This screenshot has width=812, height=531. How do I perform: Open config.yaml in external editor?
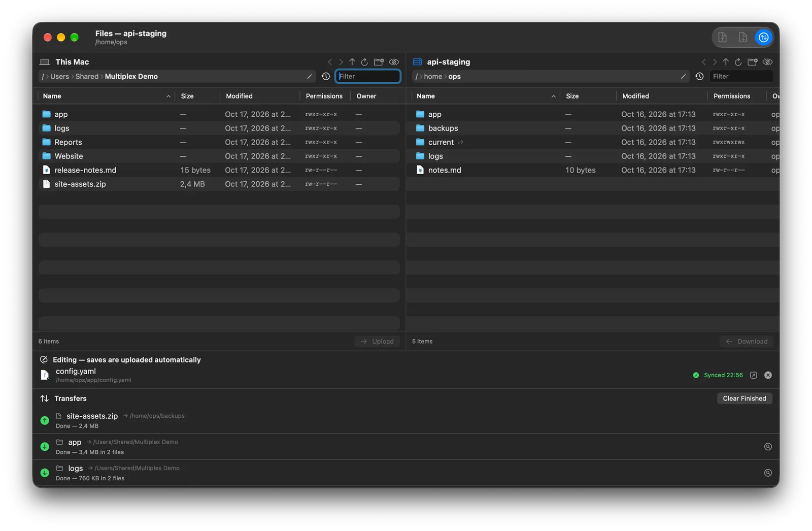pyautogui.click(x=754, y=375)
